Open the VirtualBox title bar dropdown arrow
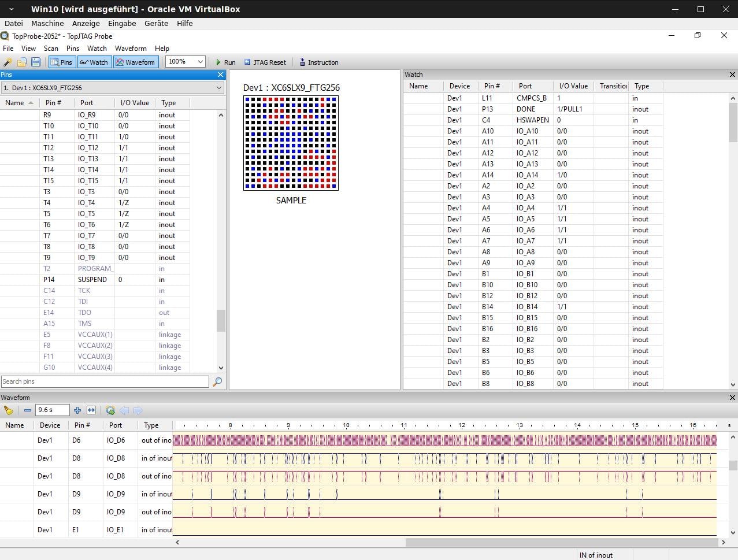Viewport: 738px width, 560px height. click(x=12, y=9)
